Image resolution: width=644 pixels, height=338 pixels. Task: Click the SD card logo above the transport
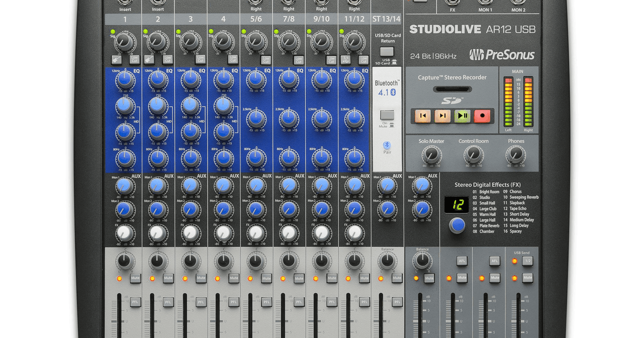coord(452,99)
